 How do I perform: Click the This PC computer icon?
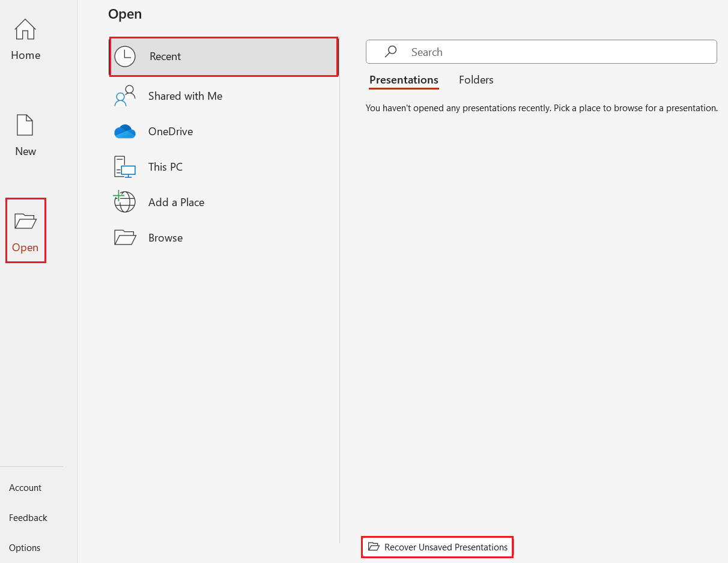[x=125, y=167]
